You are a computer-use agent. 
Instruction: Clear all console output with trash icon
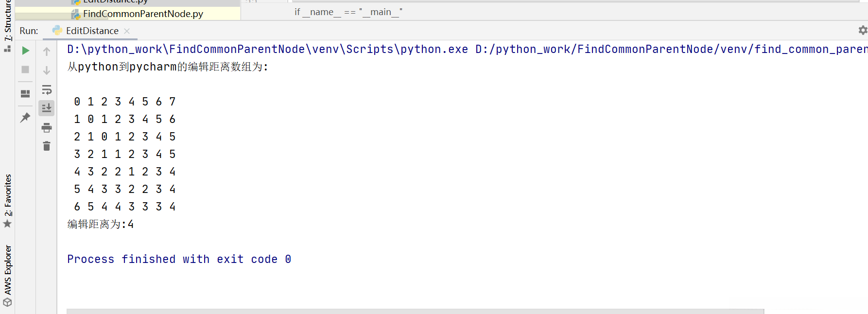47,146
